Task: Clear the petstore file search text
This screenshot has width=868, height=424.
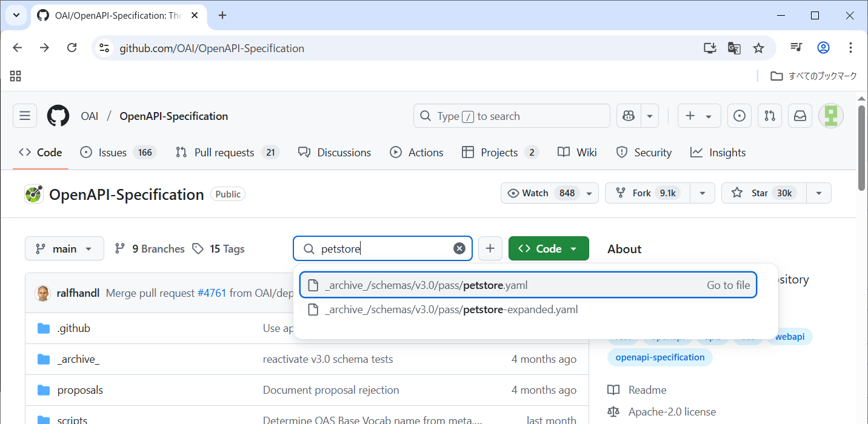Action: pos(459,248)
